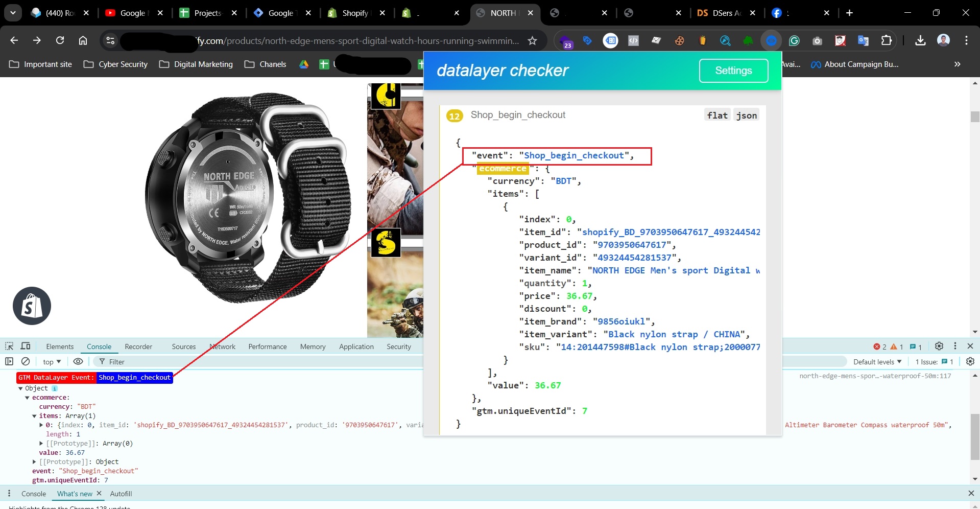Open the Memory tab

[x=313, y=346]
